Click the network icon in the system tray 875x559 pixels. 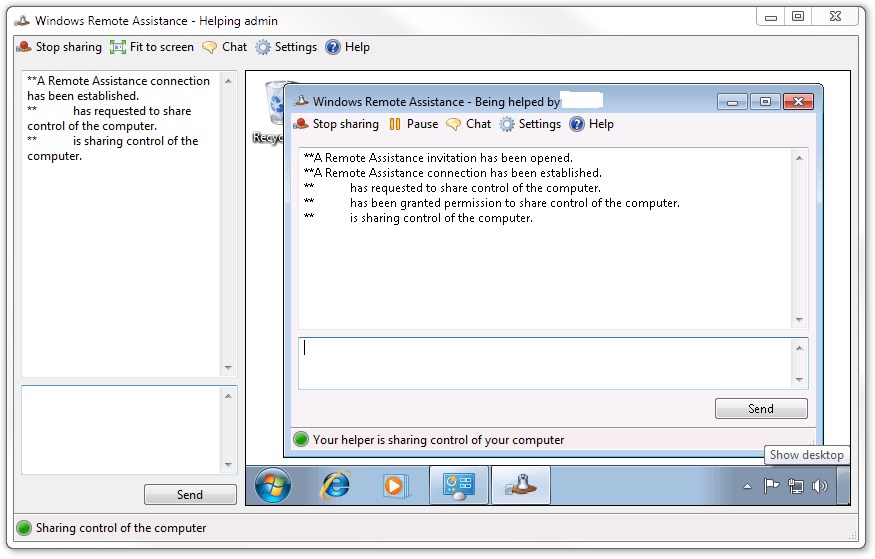pyautogui.click(x=796, y=486)
